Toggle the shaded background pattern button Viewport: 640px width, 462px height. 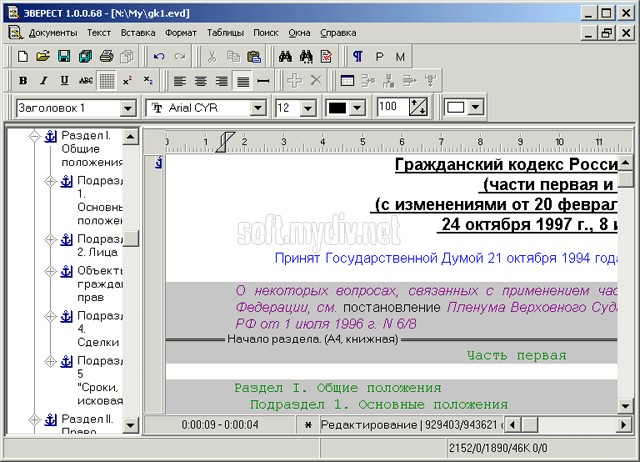pos(107,80)
